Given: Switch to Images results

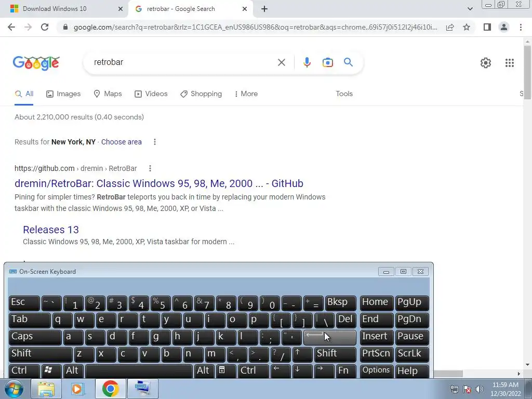Looking at the screenshot, I should point(63,94).
